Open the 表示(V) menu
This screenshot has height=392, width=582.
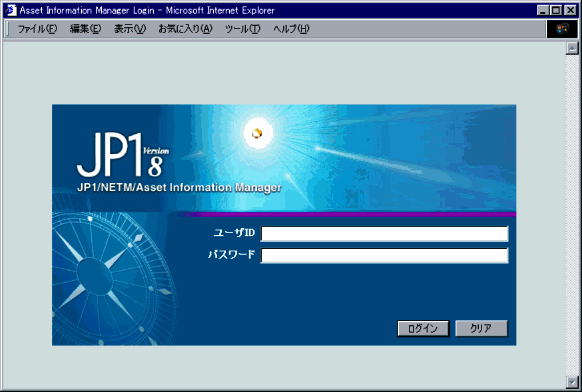click(130, 29)
